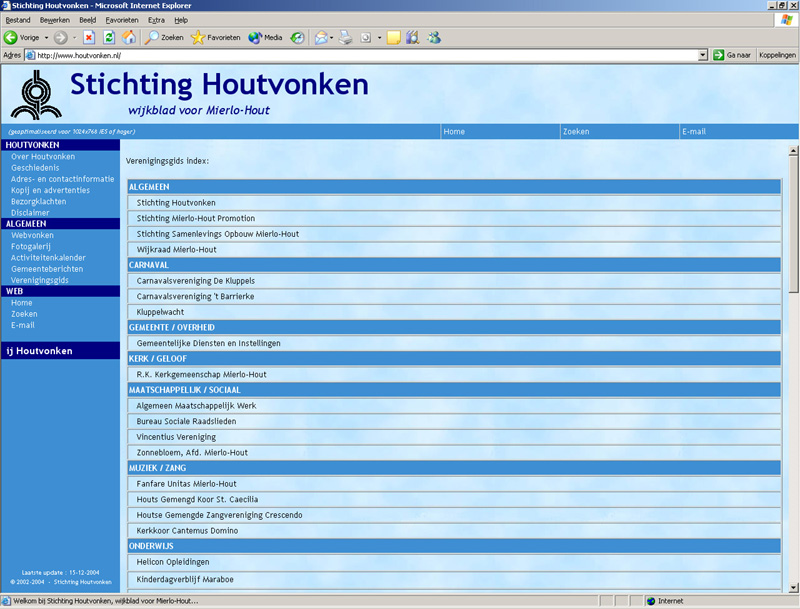Click the page icon in address bar
The image size is (800, 609).
coord(31,55)
